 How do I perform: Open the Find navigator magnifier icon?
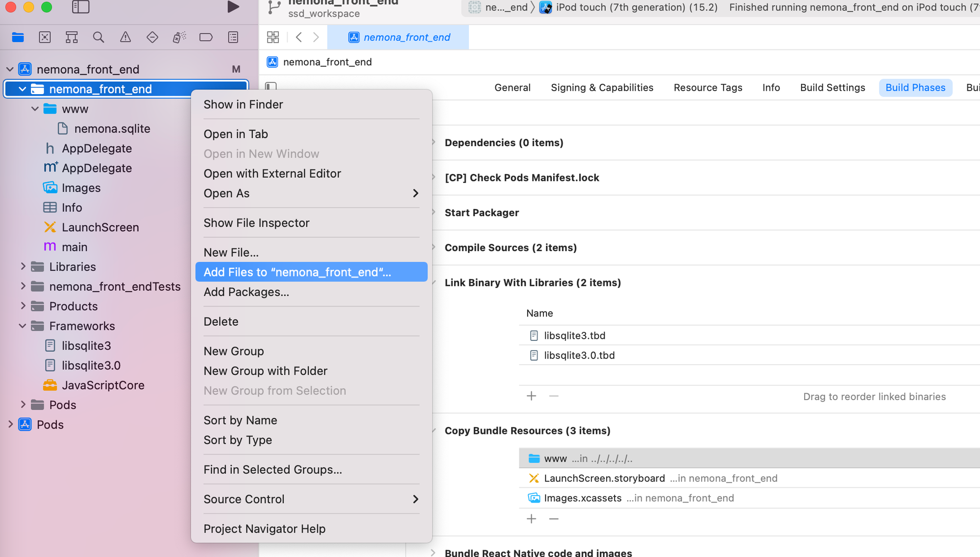tap(98, 37)
